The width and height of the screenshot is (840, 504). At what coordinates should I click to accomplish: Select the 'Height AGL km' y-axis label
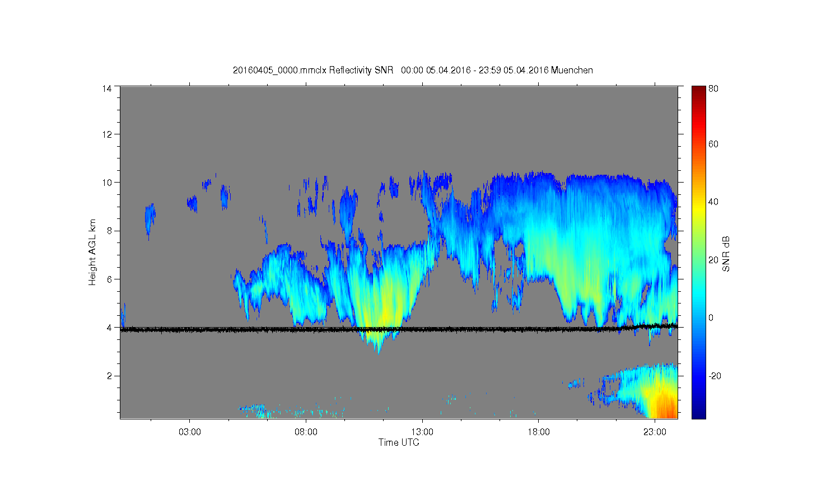92,252
